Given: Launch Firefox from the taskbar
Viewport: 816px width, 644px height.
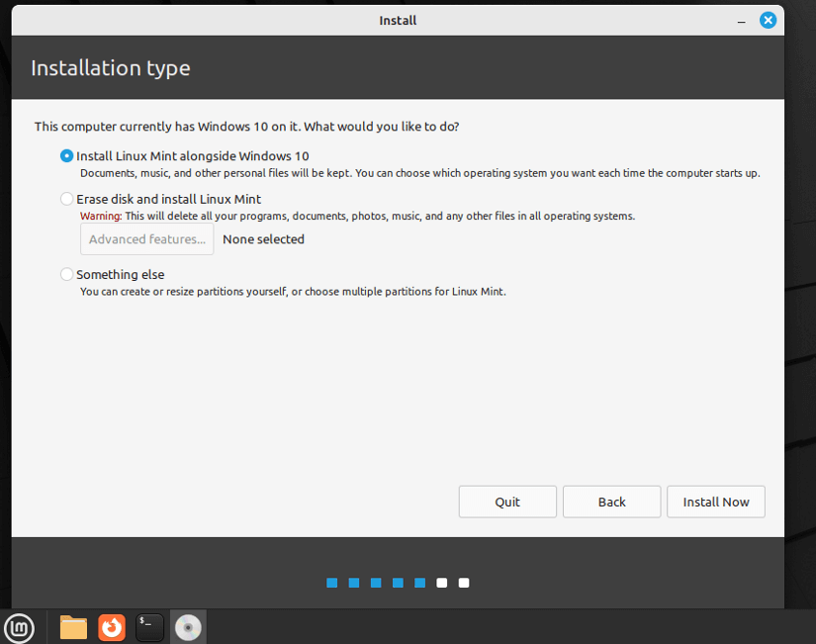Looking at the screenshot, I should click(x=112, y=627).
